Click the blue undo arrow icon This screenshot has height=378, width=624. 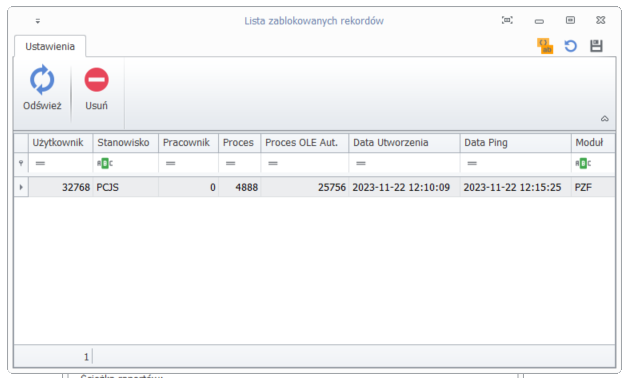570,46
